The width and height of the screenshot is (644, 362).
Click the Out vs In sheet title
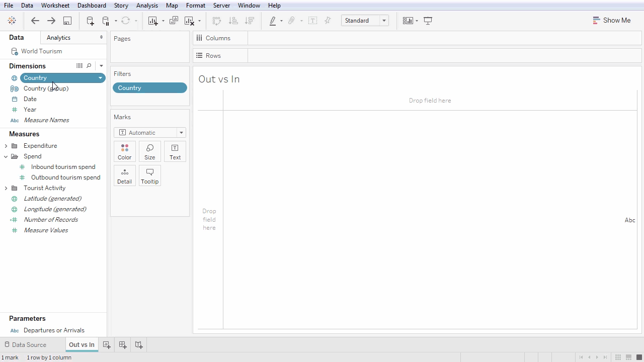point(219,79)
